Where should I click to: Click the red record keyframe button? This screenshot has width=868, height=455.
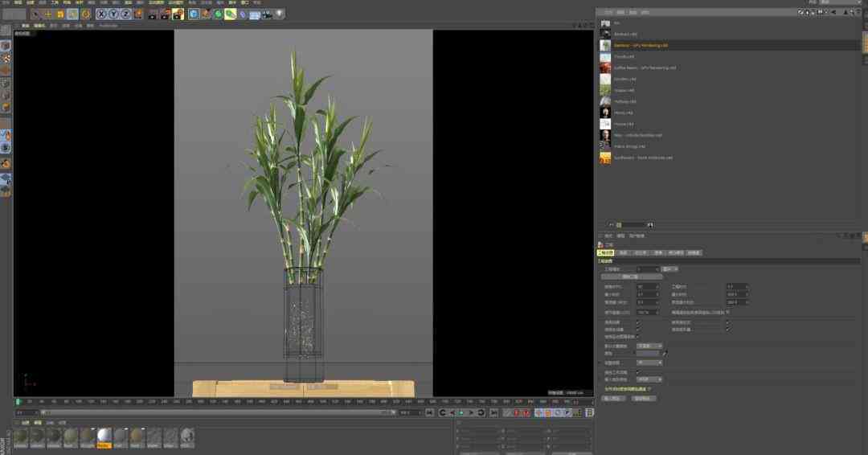[x=517, y=413]
